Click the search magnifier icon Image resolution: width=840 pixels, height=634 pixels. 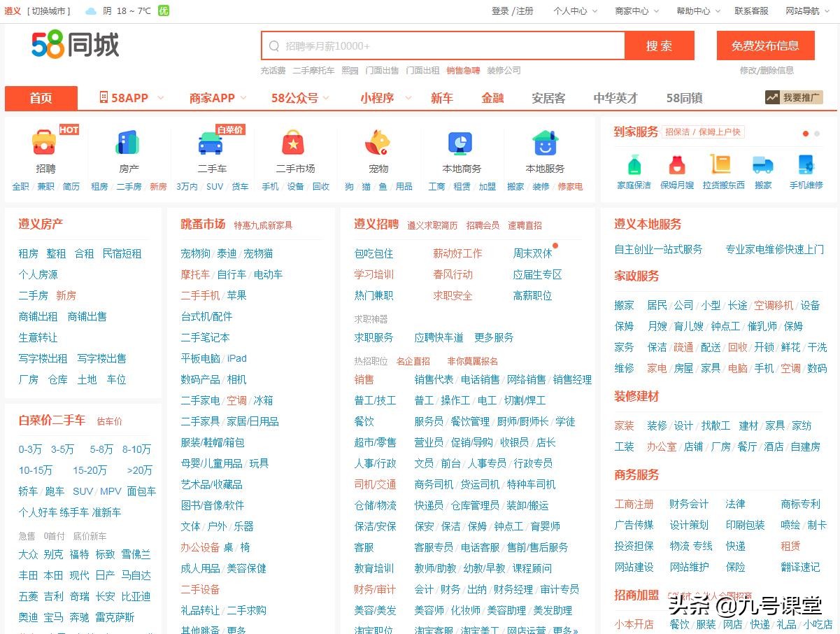[274, 46]
